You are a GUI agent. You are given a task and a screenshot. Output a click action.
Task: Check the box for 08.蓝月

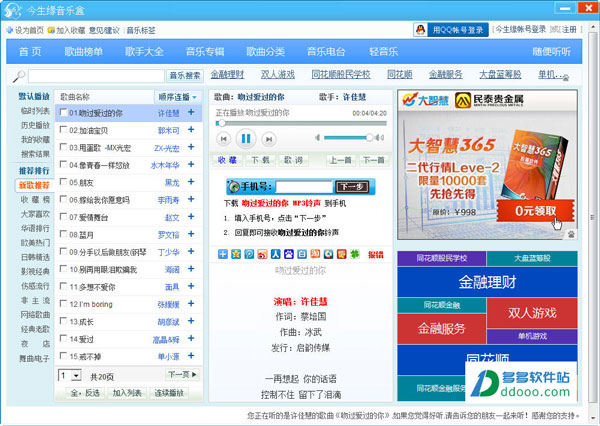(x=64, y=234)
